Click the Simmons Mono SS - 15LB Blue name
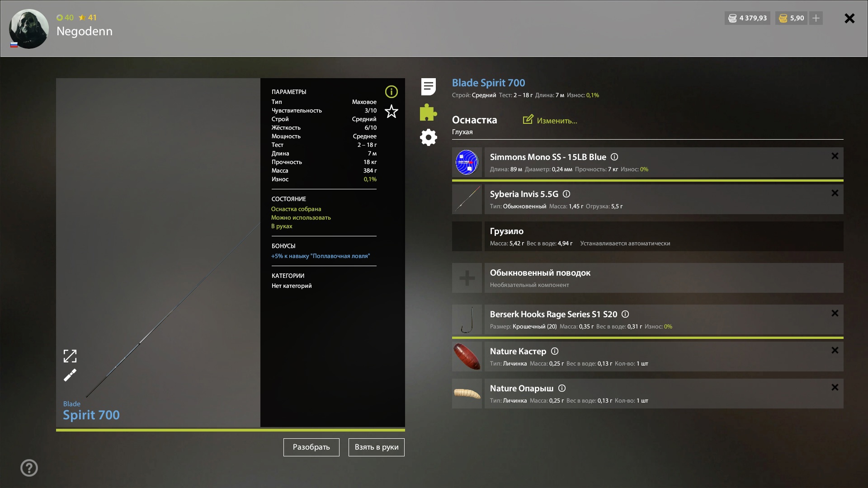This screenshot has height=488, width=868. (x=548, y=157)
